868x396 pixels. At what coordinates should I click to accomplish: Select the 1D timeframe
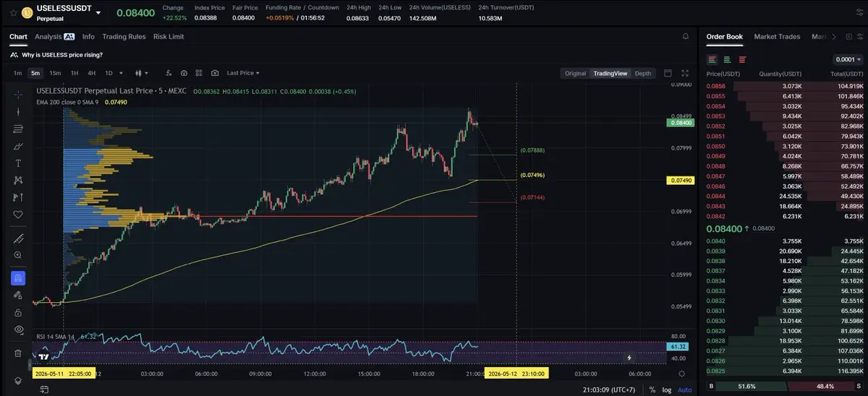tap(109, 73)
